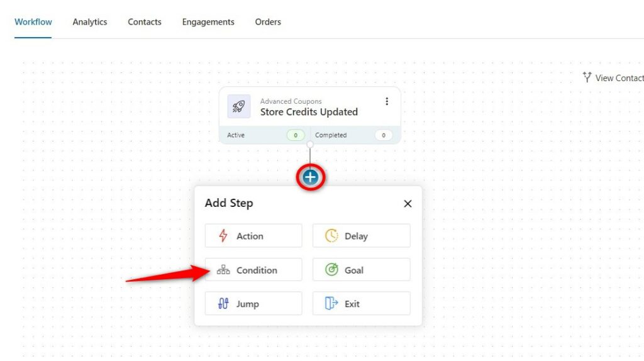644x361 pixels.
Task: Add an Exit step
Action: point(361,304)
